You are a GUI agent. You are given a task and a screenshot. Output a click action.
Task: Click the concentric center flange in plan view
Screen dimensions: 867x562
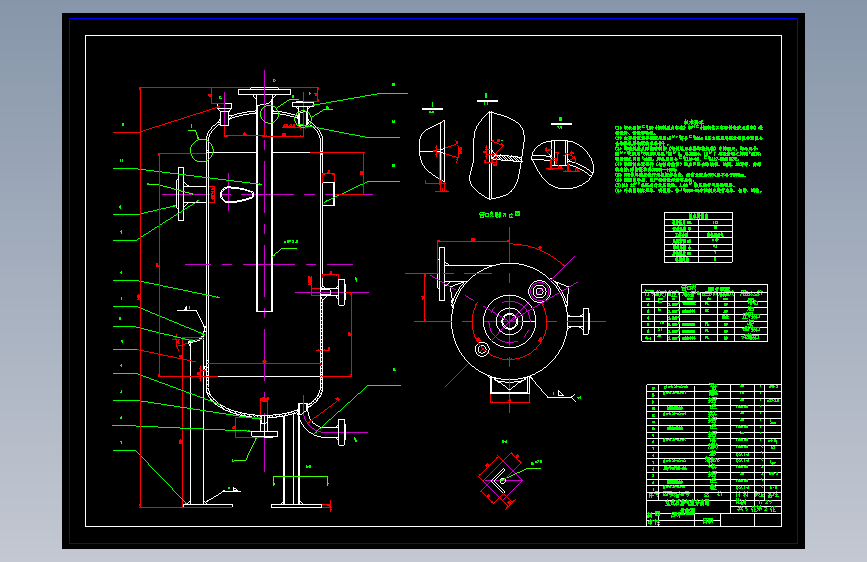pyautogui.click(x=508, y=321)
